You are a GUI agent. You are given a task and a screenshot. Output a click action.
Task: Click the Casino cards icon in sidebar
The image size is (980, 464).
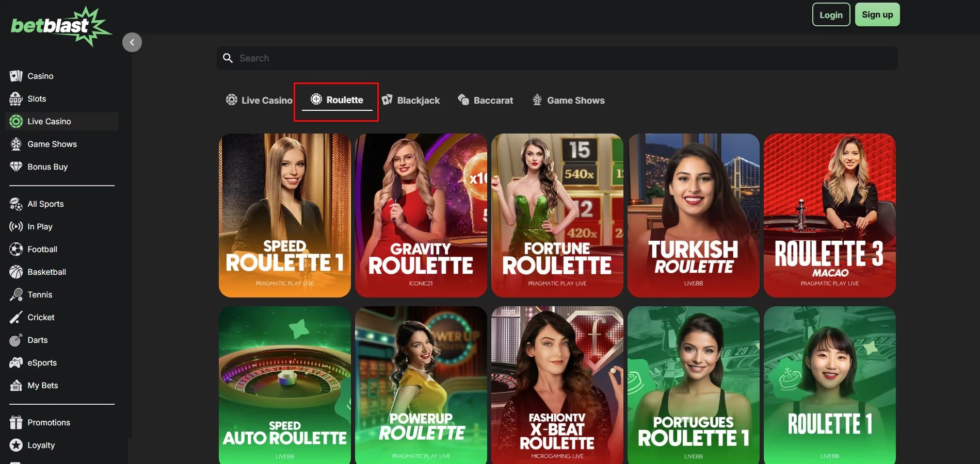click(x=16, y=76)
